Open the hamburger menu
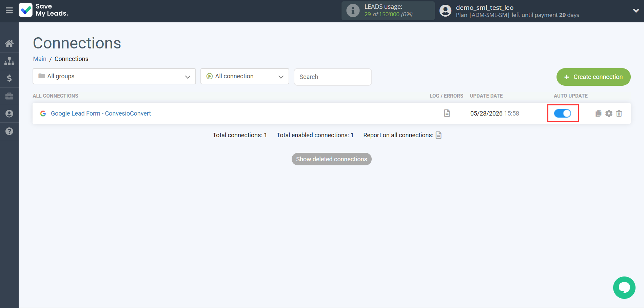644x308 pixels. 9,11
